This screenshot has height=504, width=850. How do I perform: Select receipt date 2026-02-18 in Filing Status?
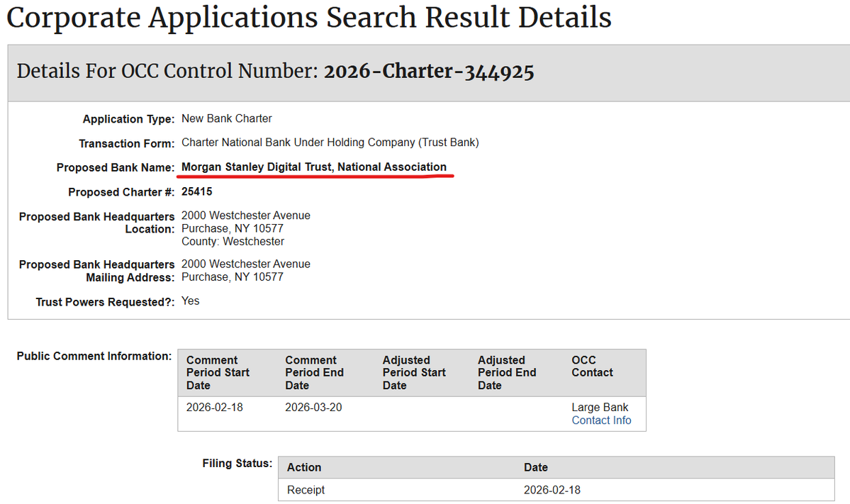pos(552,490)
